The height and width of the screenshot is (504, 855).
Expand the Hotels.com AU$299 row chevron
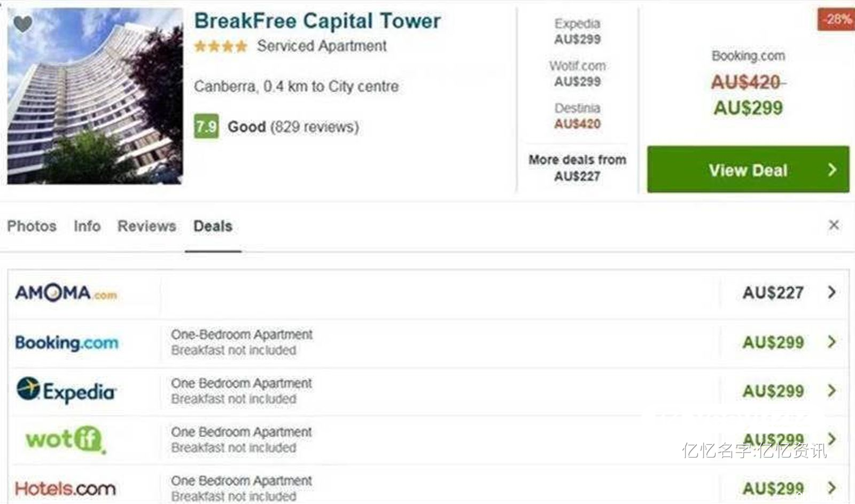click(x=831, y=487)
